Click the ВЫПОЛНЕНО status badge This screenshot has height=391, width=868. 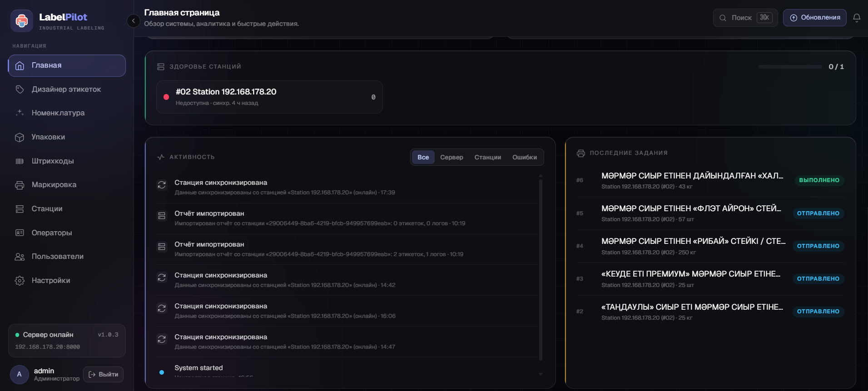[x=819, y=180]
